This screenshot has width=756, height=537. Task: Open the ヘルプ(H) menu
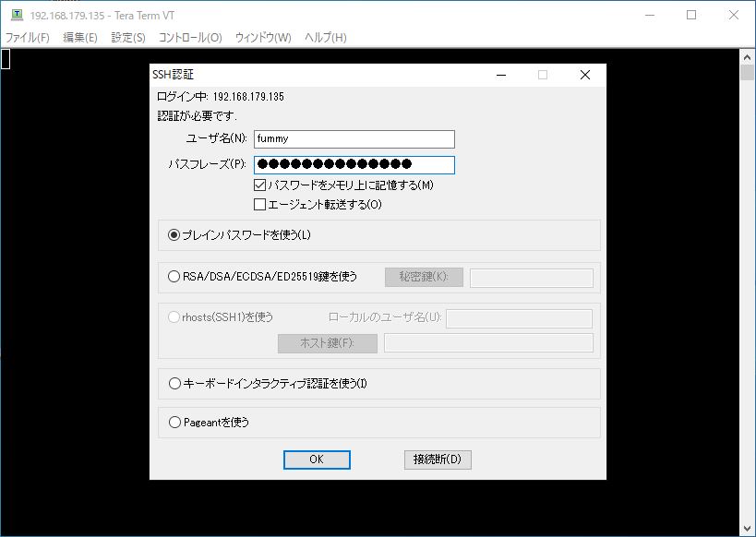click(x=326, y=38)
